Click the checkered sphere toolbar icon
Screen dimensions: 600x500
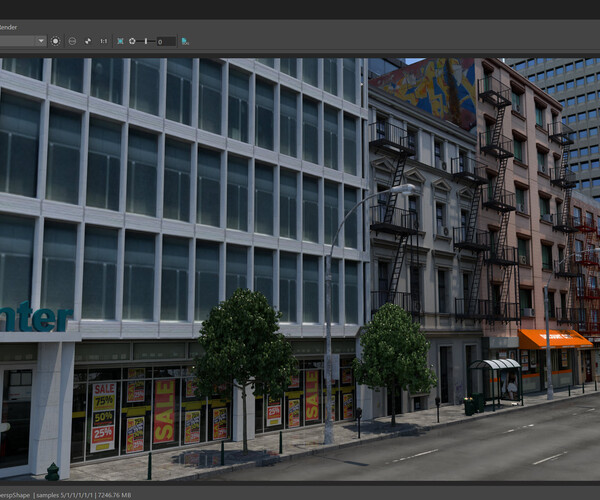tap(87, 41)
